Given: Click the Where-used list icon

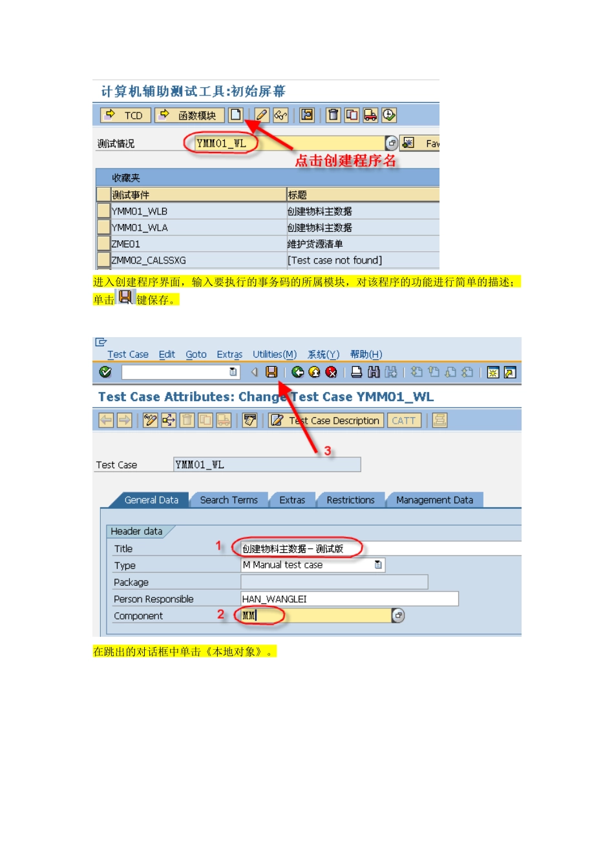Looking at the screenshot, I should [250, 420].
